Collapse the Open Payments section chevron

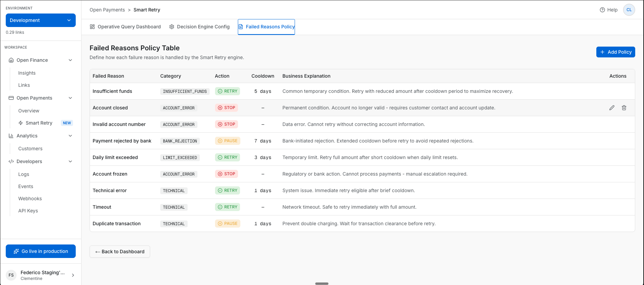[x=70, y=98]
